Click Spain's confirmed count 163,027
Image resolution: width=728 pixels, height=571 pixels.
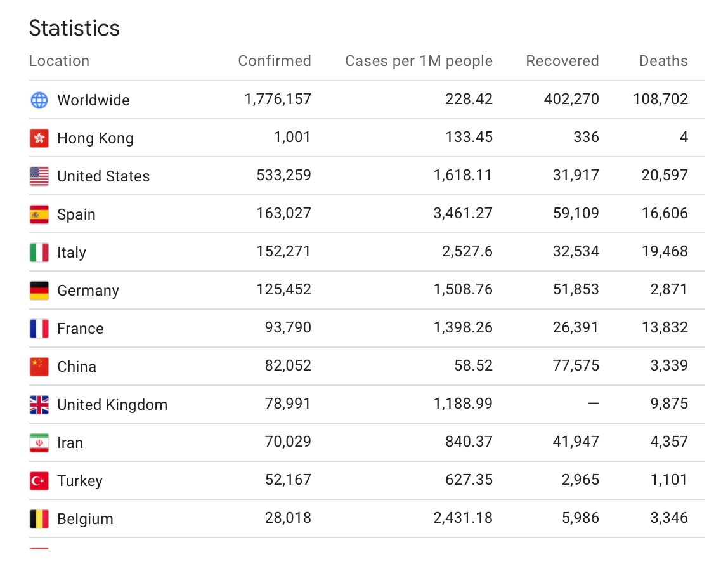click(x=283, y=213)
